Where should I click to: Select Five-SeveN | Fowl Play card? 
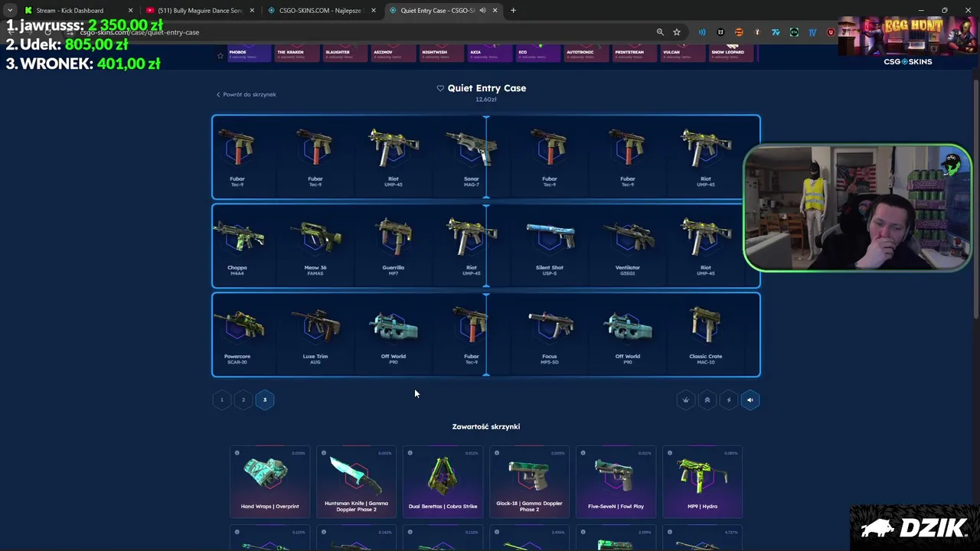616,482
